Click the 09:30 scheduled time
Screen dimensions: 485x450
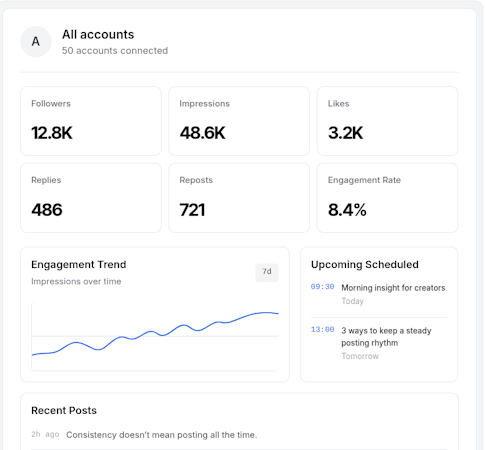(322, 287)
